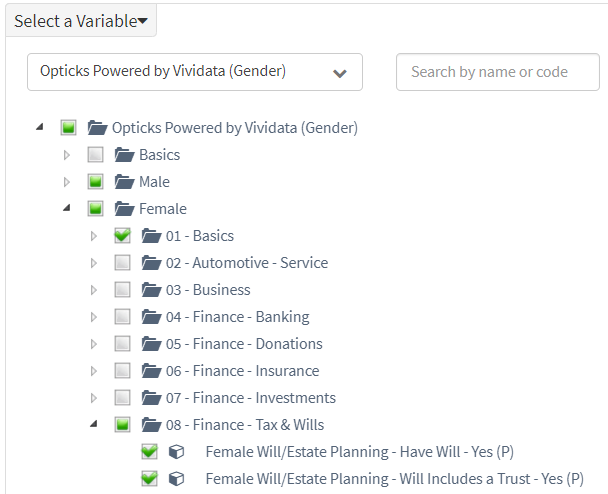Screen dimensions: 608x494
Task: Open the Opticks Powered by Vividata (Gender) combo box
Action: click(x=195, y=72)
